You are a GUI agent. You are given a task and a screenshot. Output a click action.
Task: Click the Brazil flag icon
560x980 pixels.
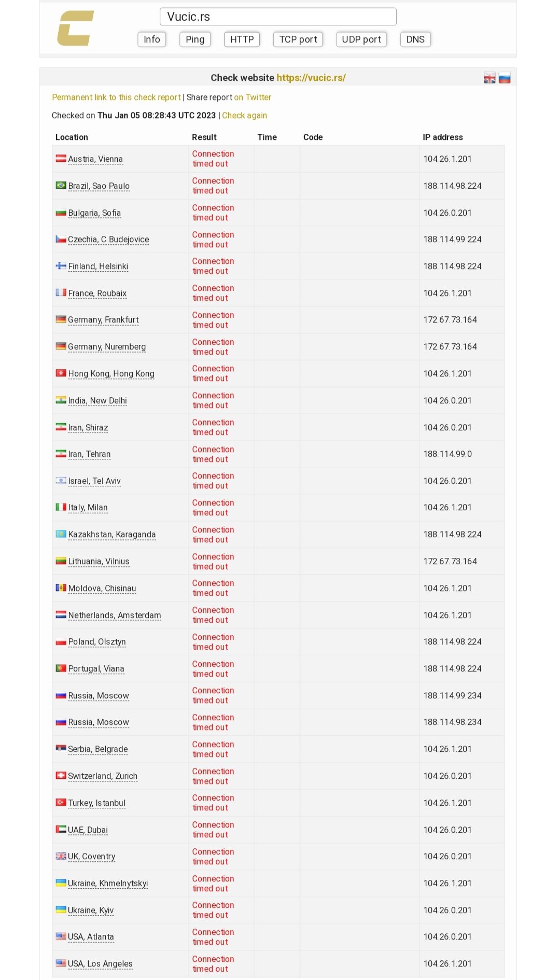click(x=61, y=185)
